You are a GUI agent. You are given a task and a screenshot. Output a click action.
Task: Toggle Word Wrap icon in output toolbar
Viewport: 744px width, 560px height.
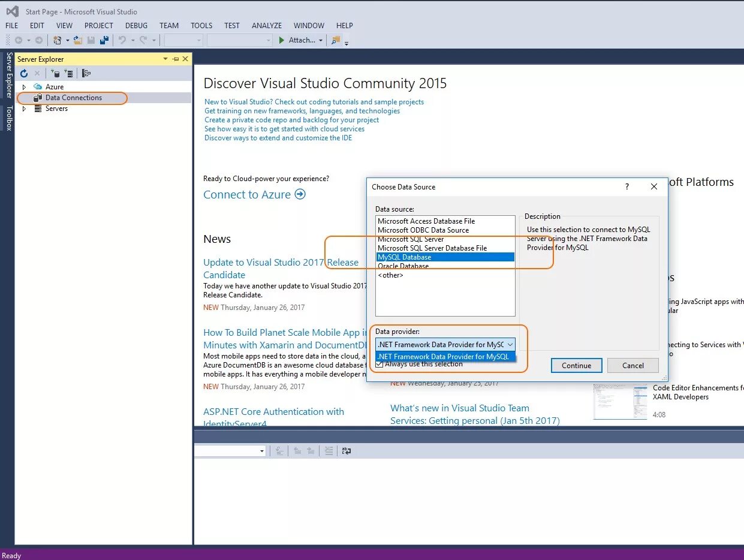347,451
